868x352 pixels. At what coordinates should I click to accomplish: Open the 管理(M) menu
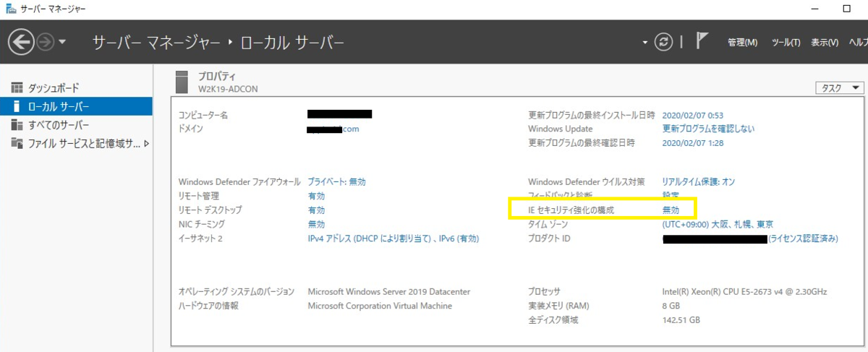742,43
